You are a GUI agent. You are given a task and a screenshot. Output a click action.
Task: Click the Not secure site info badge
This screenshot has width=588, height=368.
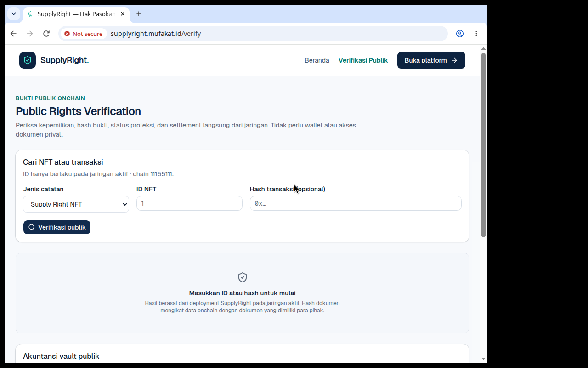pos(83,34)
